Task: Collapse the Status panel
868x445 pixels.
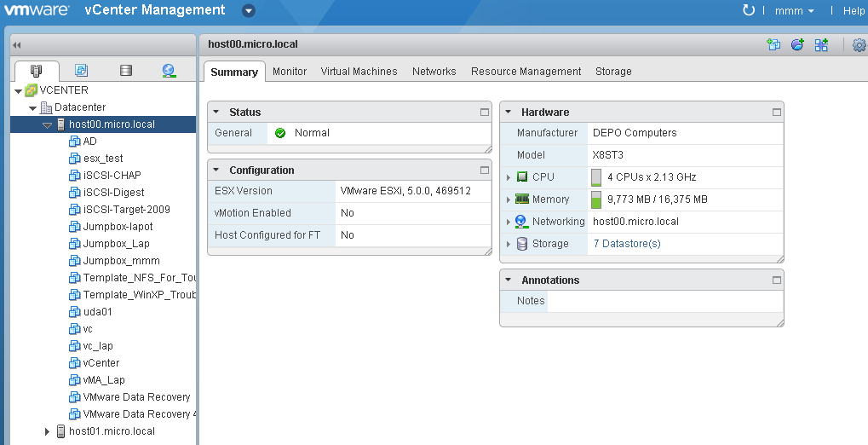Action: pyautogui.click(x=216, y=112)
